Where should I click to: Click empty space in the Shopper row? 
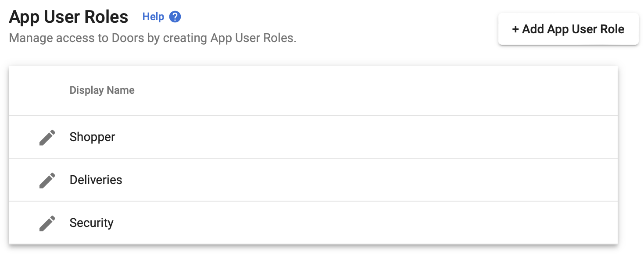click(351, 137)
